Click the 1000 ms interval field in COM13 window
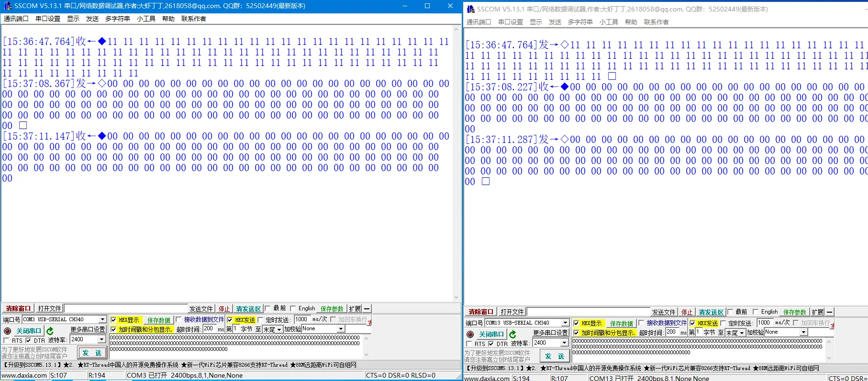The image size is (868, 381). (x=765, y=323)
